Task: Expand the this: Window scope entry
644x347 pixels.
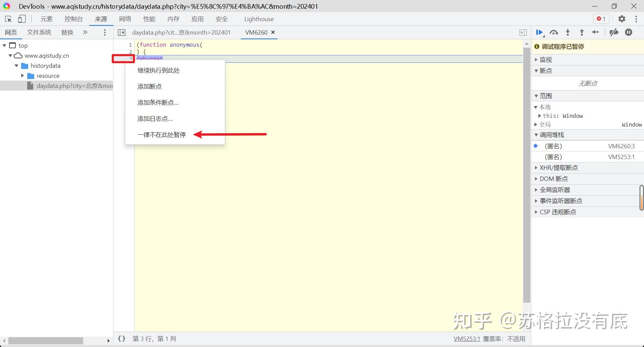Action: tap(540, 116)
